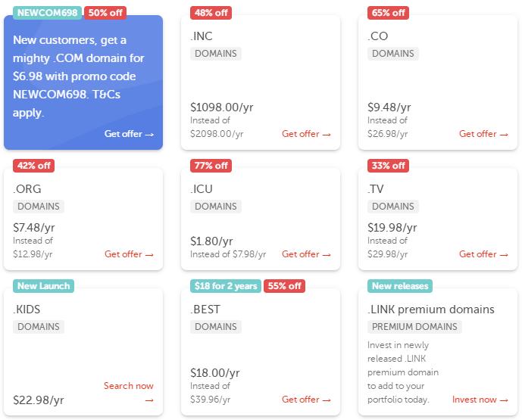Click Get offer for the .INC domain
The height and width of the screenshot is (420, 522).
click(306, 134)
